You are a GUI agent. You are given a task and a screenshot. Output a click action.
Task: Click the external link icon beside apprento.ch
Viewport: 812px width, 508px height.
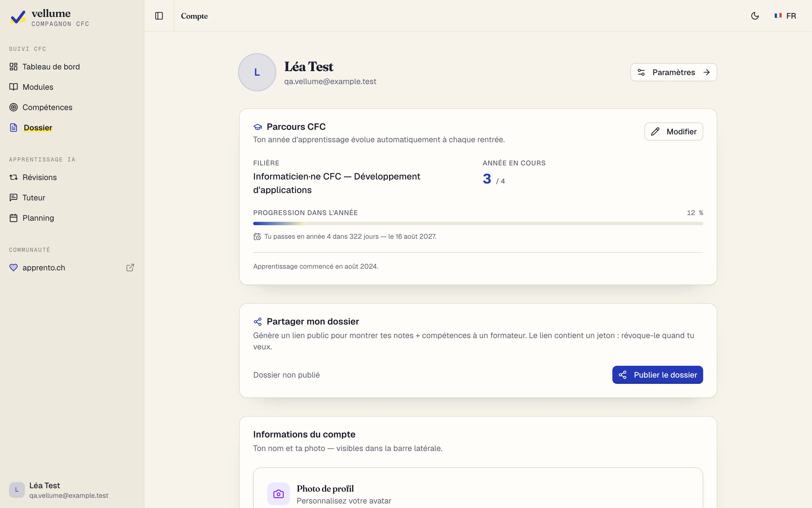click(x=130, y=268)
